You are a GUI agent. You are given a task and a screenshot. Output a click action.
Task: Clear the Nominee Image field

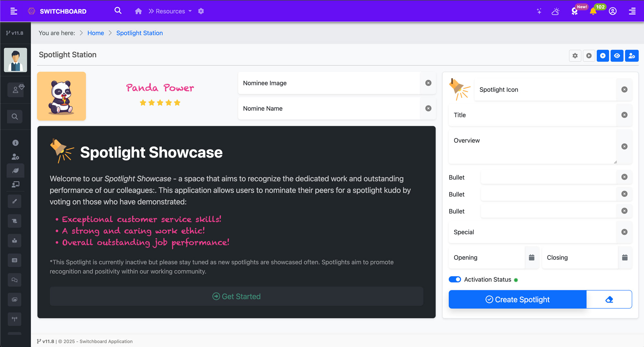(428, 83)
